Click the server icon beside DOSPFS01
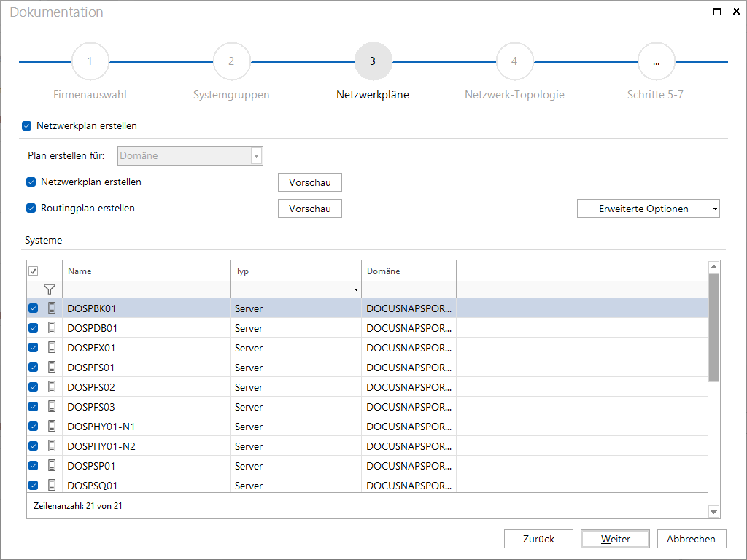The height and width of the screenshot is (560, 747). pos(52,367)
